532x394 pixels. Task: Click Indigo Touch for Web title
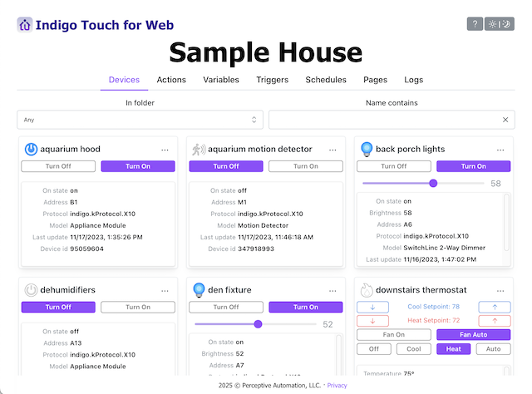[x=105, y=25]
